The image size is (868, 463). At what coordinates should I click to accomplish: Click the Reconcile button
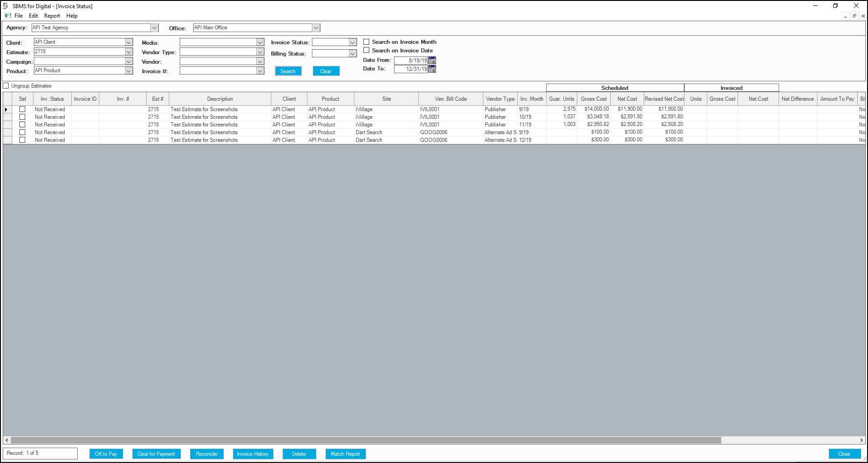pyautogui.click(x=207, y=454)
